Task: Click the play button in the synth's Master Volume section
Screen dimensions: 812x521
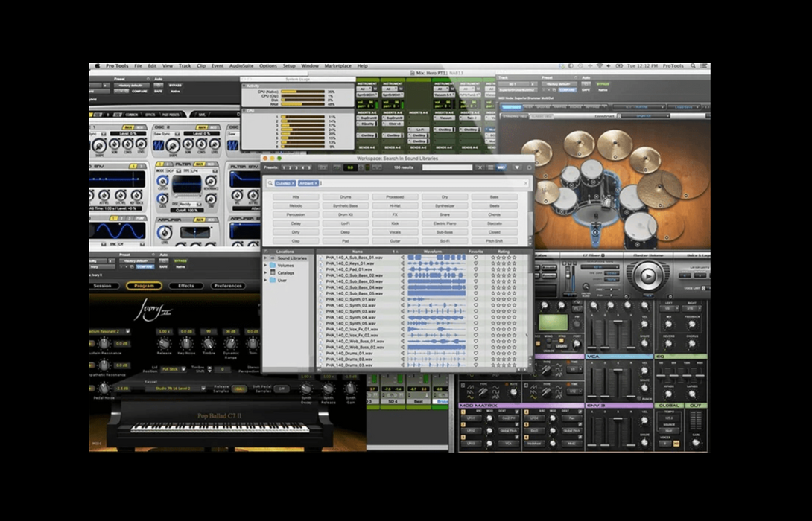Action: tap(647, 276)
